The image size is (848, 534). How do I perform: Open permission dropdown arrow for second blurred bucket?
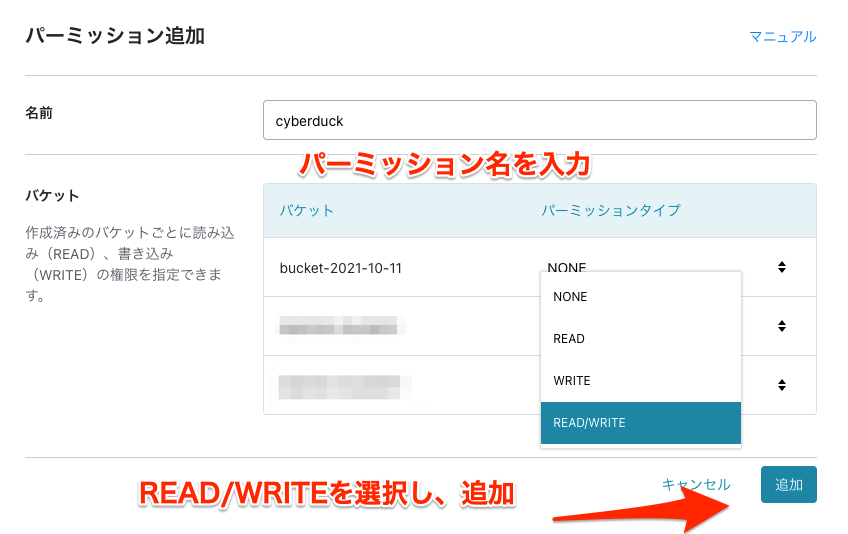781,326
